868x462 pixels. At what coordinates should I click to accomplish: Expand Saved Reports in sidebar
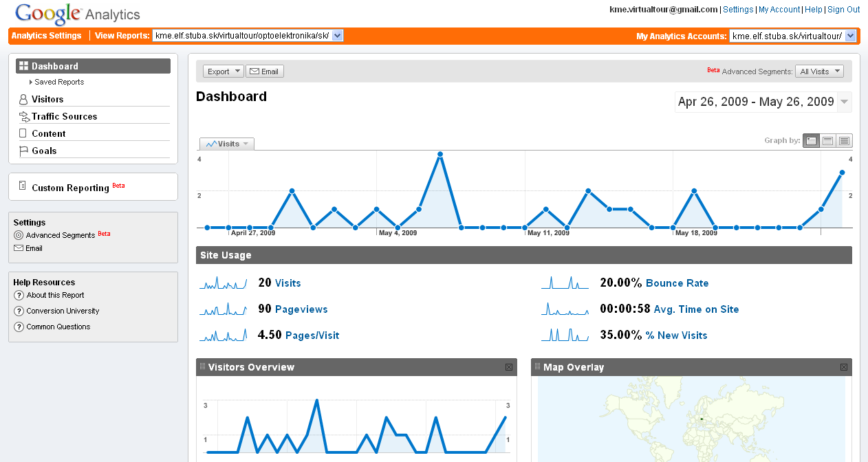[57, 82]
